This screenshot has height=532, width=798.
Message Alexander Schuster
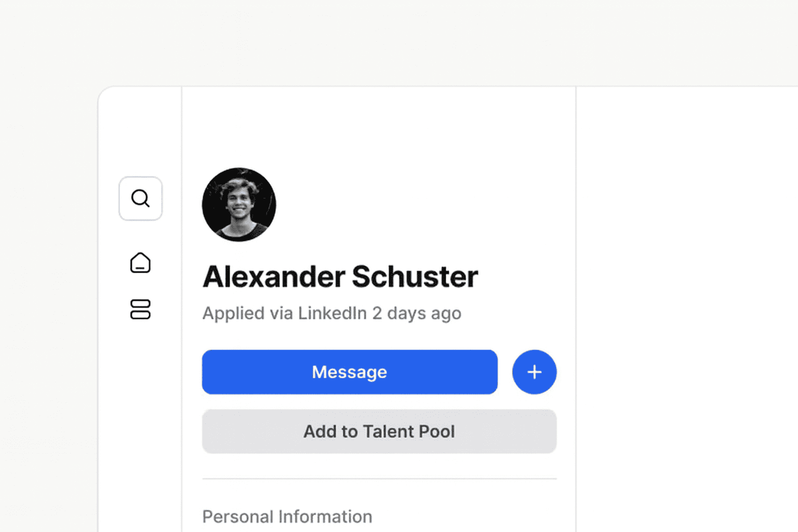point(350,372)
